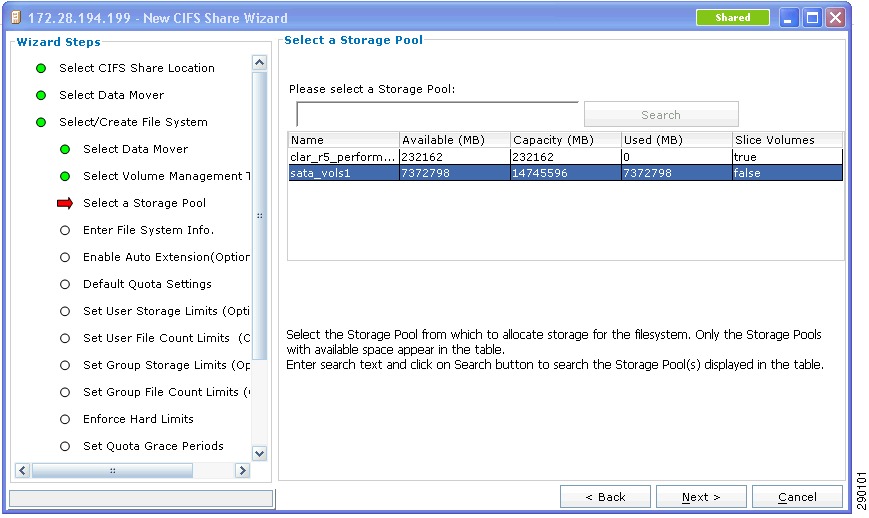Click green status dot beside Select CIFS Share Location
Viewport: 869px width, 518px height.
[x=41, y=68]
